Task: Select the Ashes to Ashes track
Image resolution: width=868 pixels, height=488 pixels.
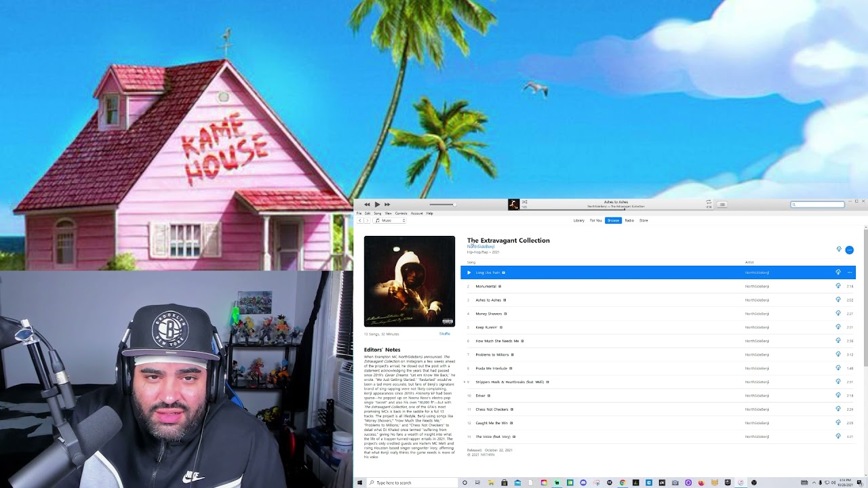Action: click(x=658, y=300)
